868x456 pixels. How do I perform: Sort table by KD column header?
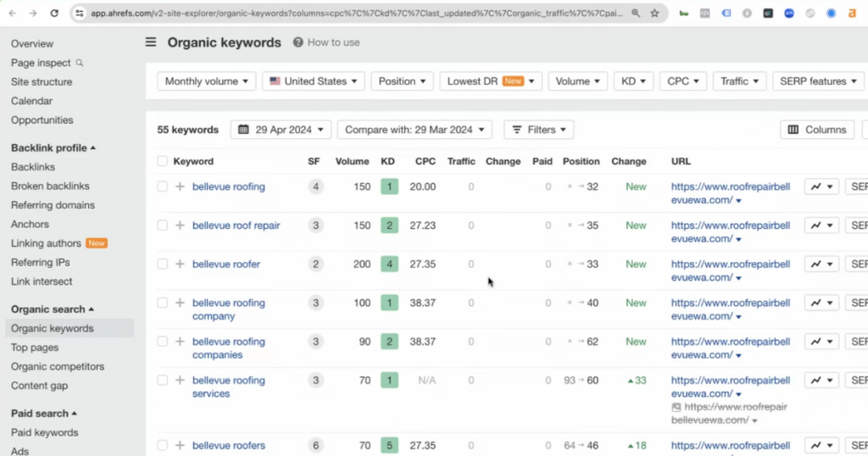tap(387, 161)
